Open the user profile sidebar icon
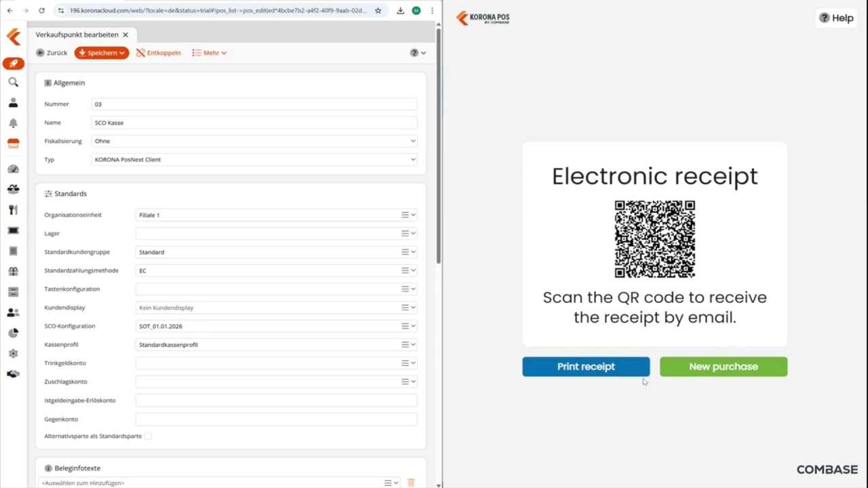Image resolution: width=868 pixels, height=488 pixels. (13, 103)
